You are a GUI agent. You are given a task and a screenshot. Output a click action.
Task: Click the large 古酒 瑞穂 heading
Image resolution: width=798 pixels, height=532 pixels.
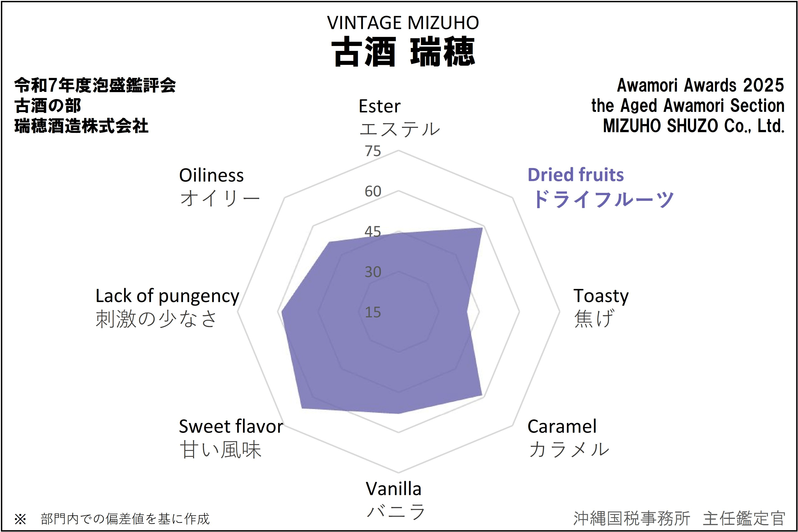403,52
